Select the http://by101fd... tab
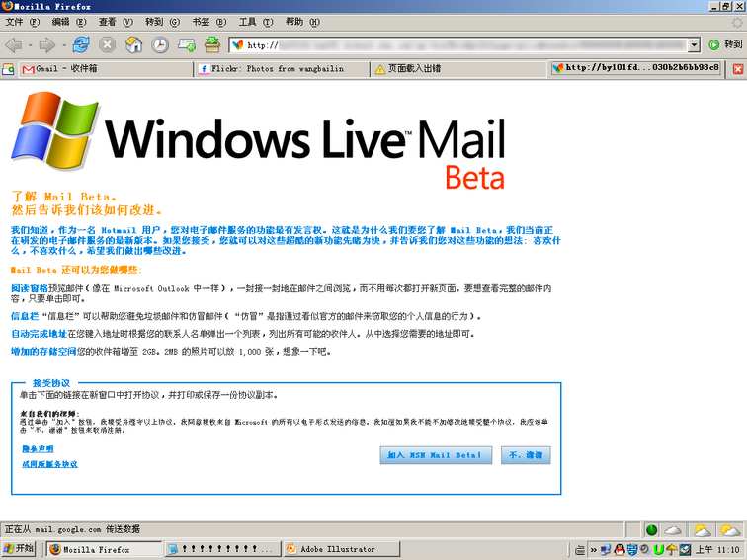 coord(636,68)
